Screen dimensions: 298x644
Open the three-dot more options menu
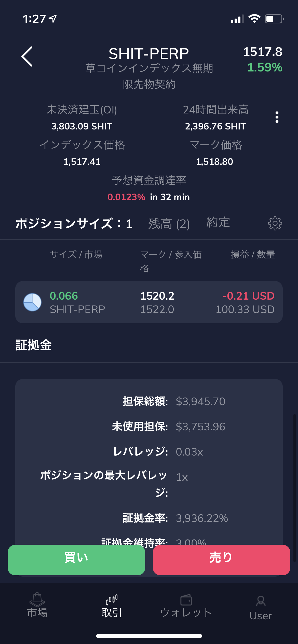[277, 117]
